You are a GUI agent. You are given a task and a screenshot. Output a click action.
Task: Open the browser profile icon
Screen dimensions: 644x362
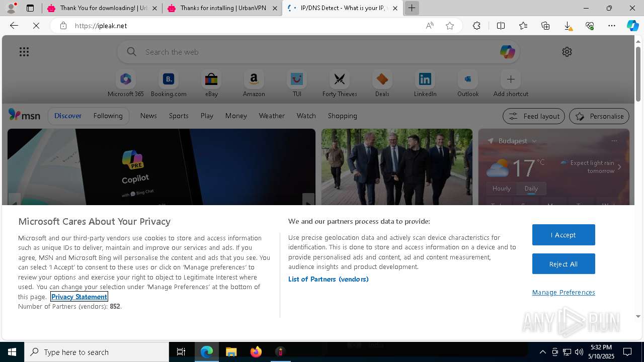(x=11, y=8)
